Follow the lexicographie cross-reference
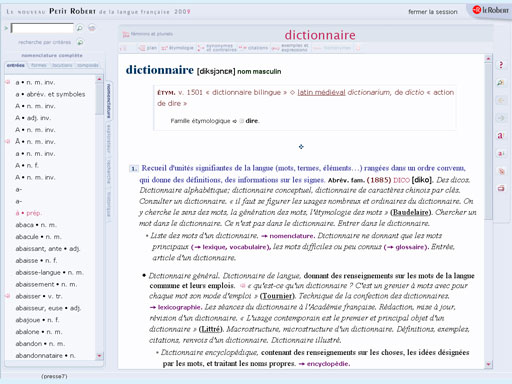 [x=179, y=307]
